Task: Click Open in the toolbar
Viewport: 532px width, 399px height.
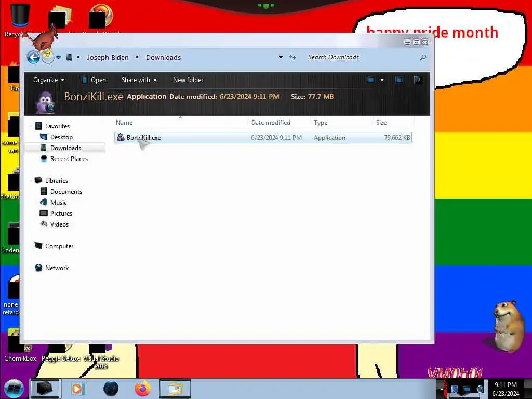Action: click(x=94, y=79)
